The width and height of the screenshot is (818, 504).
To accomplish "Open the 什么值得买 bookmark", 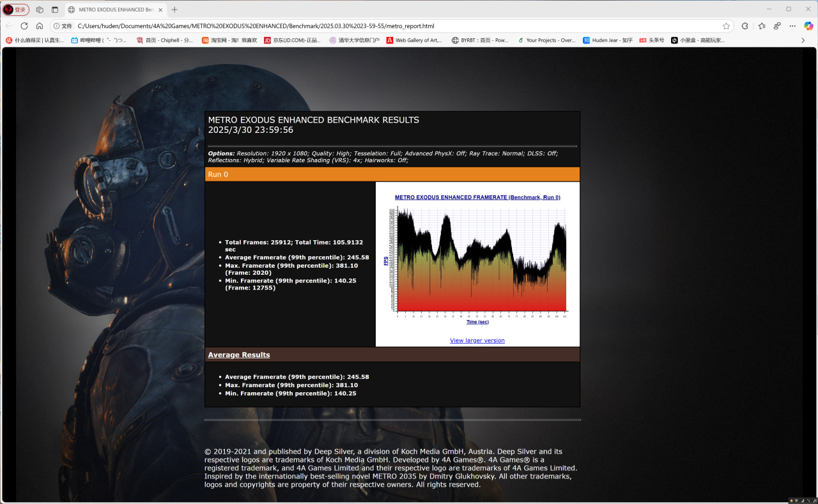I will [x=35, y=40].
